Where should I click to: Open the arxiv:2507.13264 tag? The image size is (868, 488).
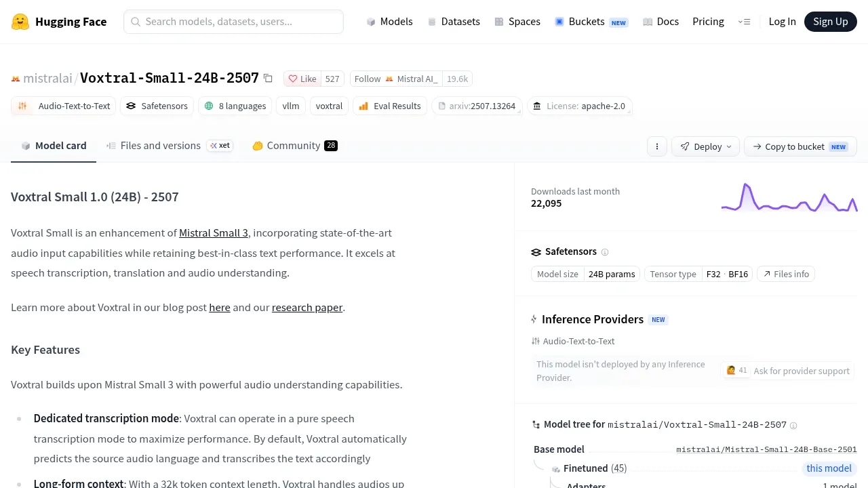[x=477, y=106]
